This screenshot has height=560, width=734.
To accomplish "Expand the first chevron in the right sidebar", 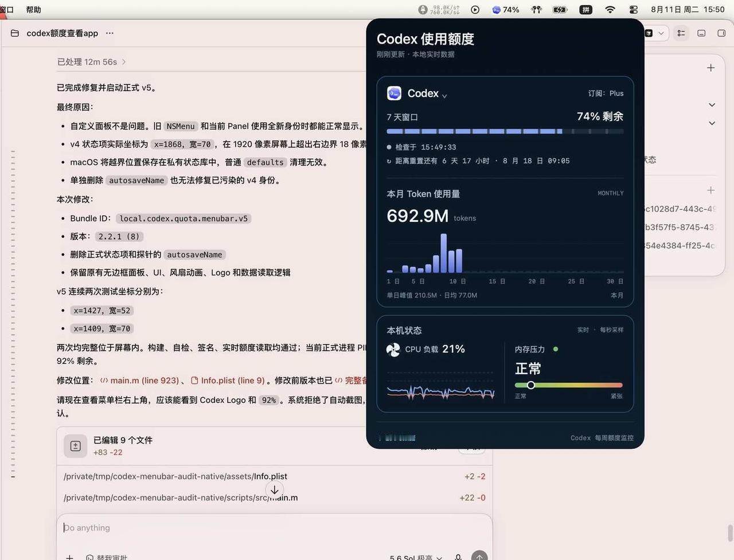I will coord(712,105).
